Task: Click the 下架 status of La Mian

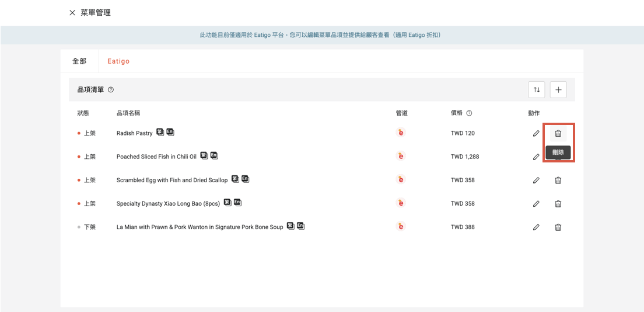Action: [x=89, y=227]
